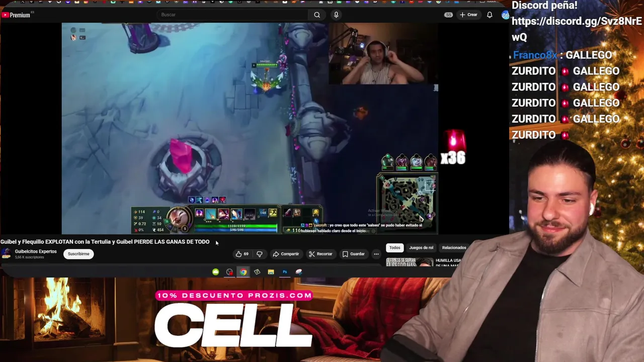Screen dimensions: 644x362
Task: Share the video via Compartir
Action: (x=286, y=254)
